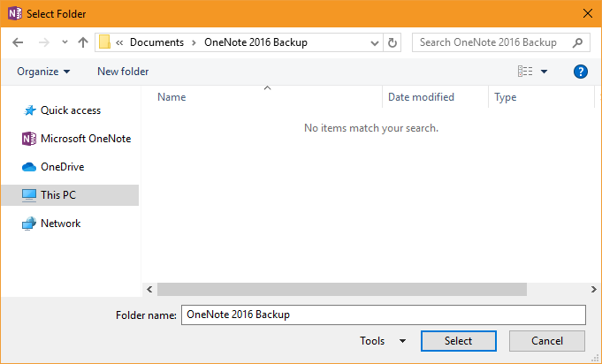Open Help with the blue question mark

(581, 72)
